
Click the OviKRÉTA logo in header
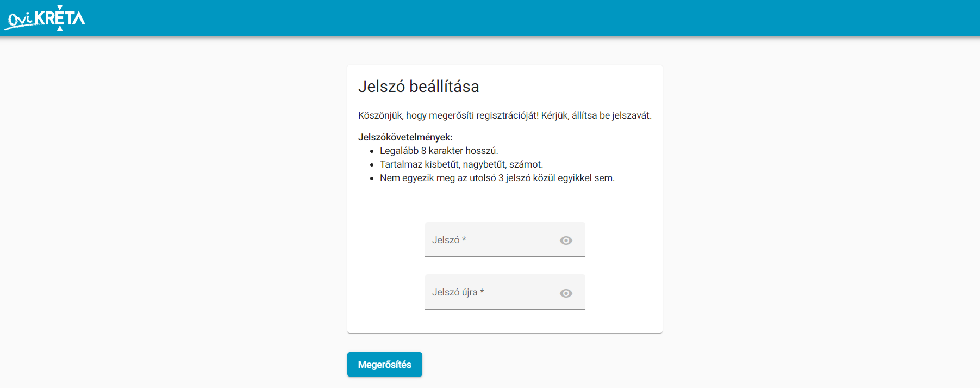(x=45, y=18)
